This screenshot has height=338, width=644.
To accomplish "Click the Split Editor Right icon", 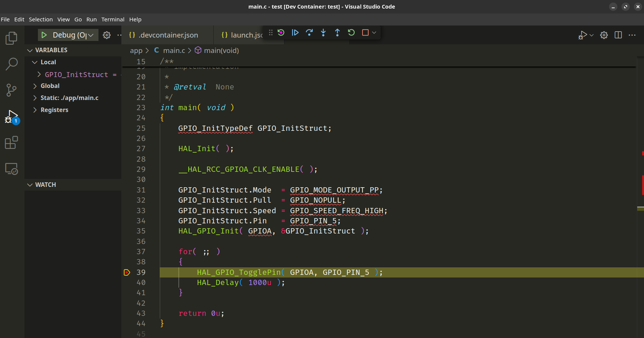I will [618, 35].
